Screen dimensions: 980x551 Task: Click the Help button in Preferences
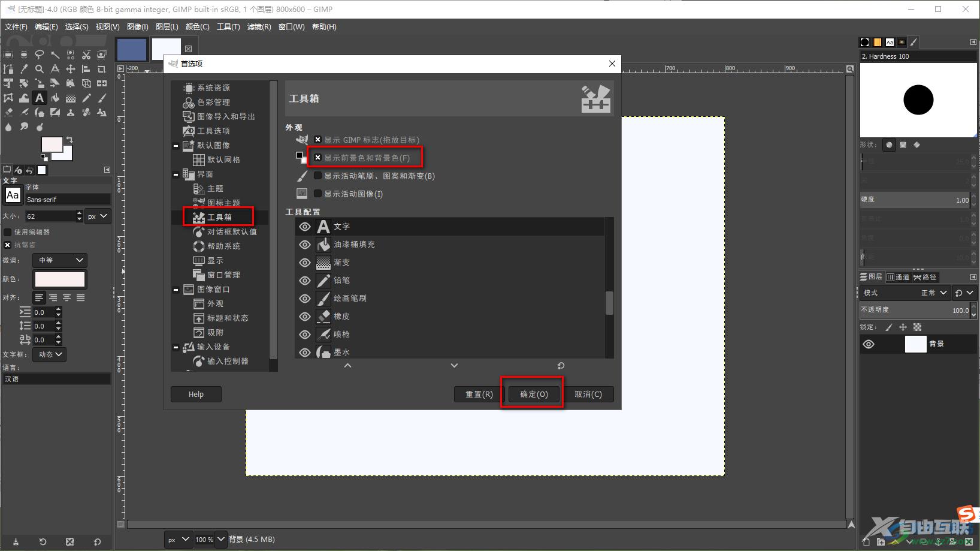coord(196,394)
